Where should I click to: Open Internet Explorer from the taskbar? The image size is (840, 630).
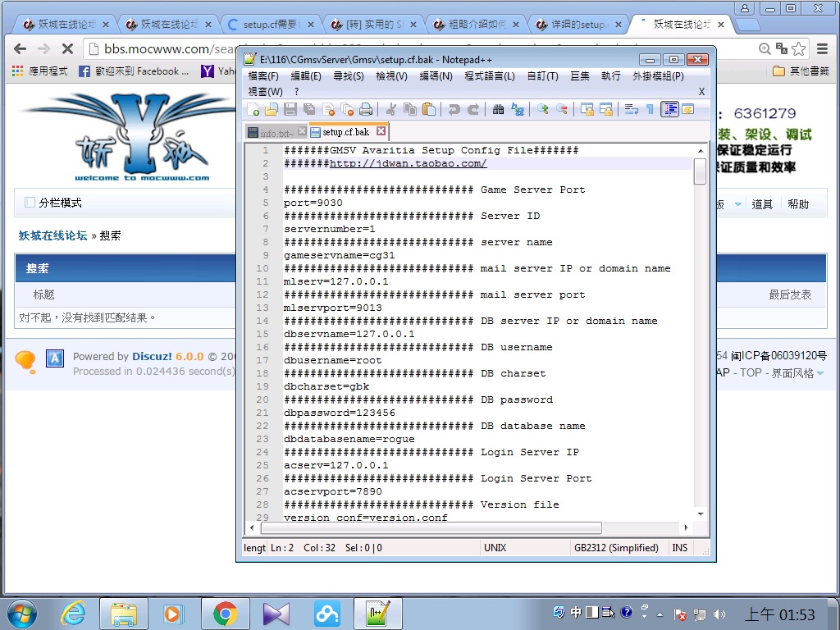[x=73, y=613]
